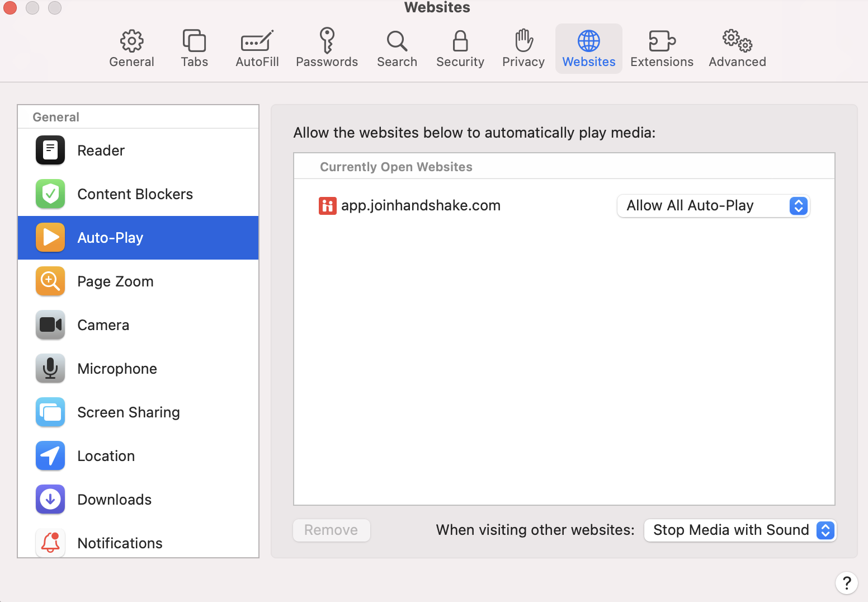Select the Location label in sidebar
868x602 pixels.
point(106,456)
